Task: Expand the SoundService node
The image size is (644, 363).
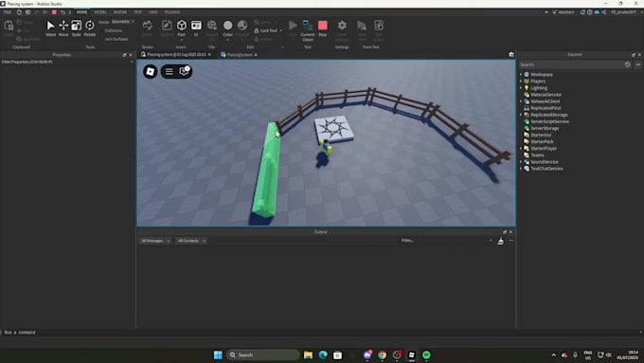Action: point(521,161)
